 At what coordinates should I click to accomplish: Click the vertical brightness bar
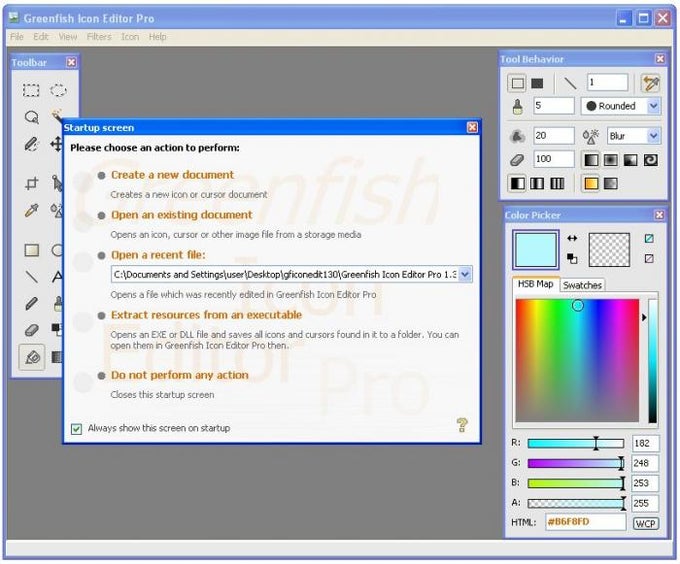click(653, 361)
